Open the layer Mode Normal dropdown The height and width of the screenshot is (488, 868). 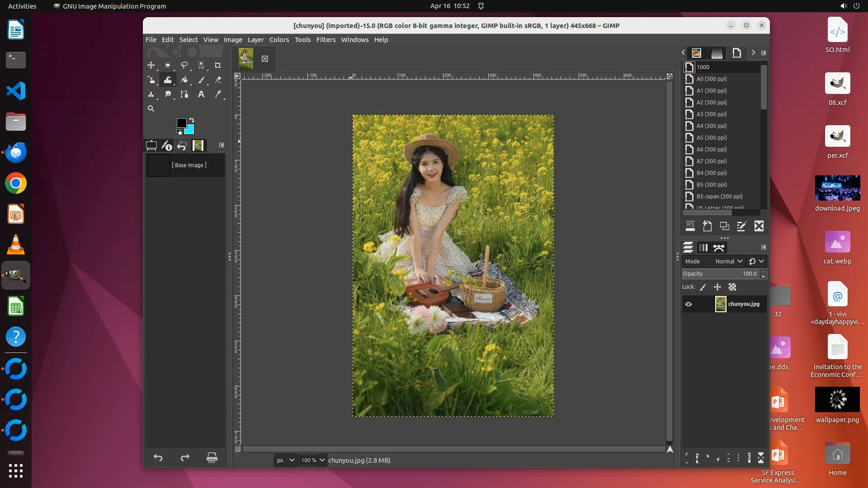[729, 261]
